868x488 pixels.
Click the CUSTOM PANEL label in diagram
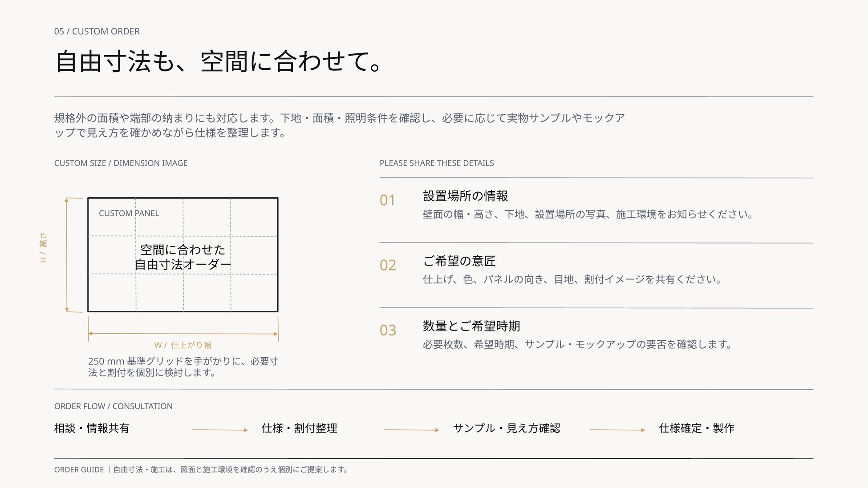click(x=129, y=213)
